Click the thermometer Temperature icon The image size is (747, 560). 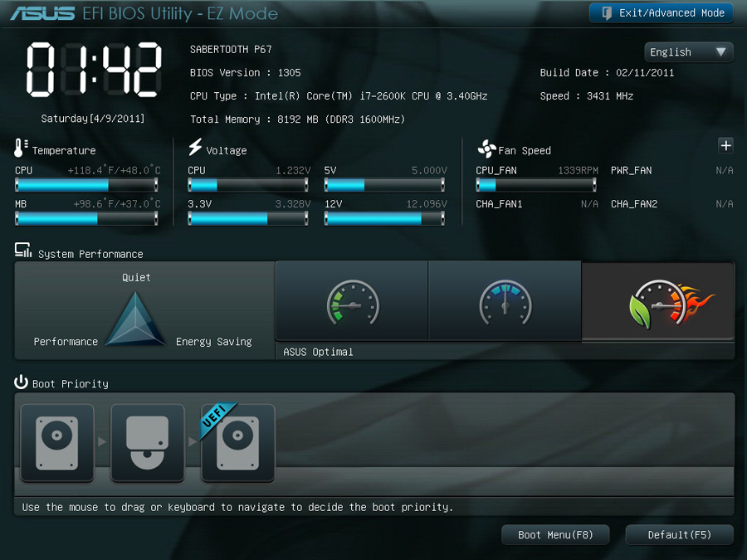point(21,149)
